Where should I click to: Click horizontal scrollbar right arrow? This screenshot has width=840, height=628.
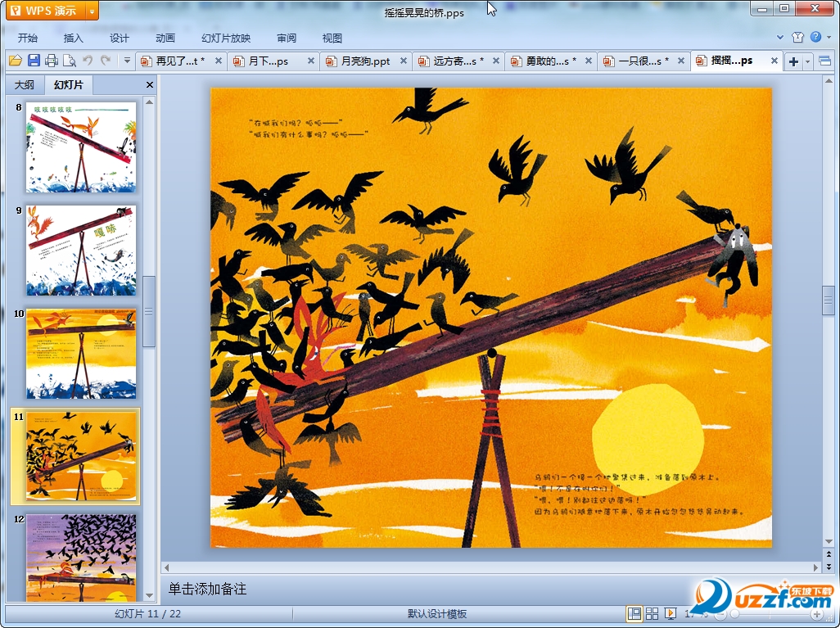816,567
